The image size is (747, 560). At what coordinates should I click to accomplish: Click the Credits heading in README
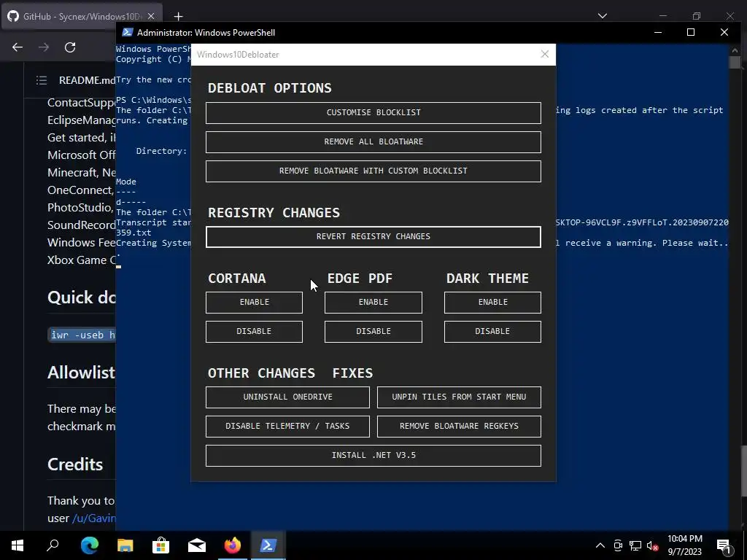click(x=75, y=464)
